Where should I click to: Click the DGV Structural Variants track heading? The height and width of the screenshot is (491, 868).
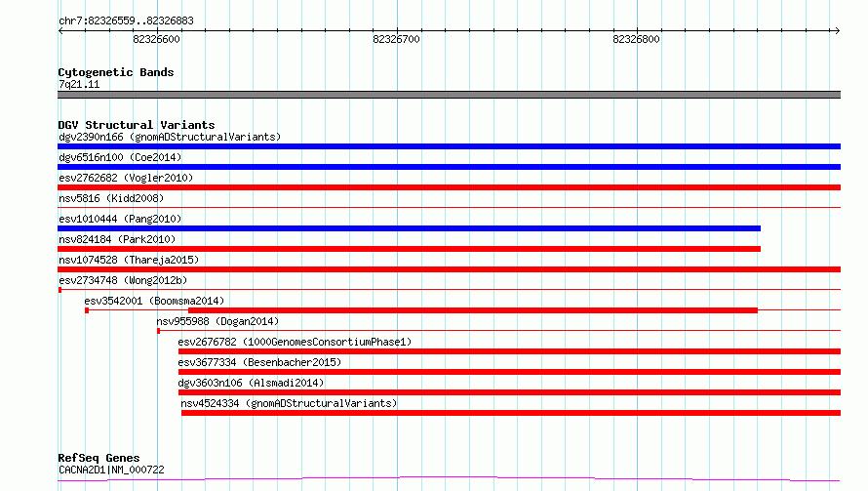tap(137, 125)
